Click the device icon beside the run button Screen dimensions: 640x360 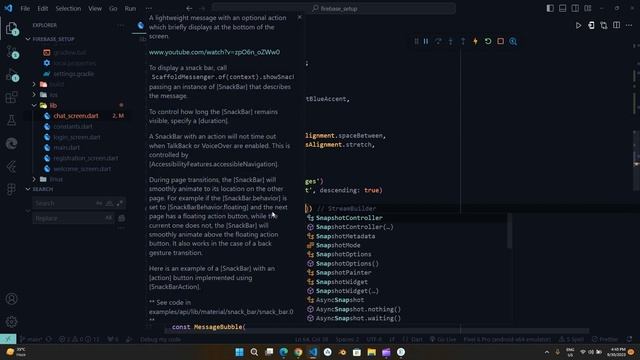591,25
